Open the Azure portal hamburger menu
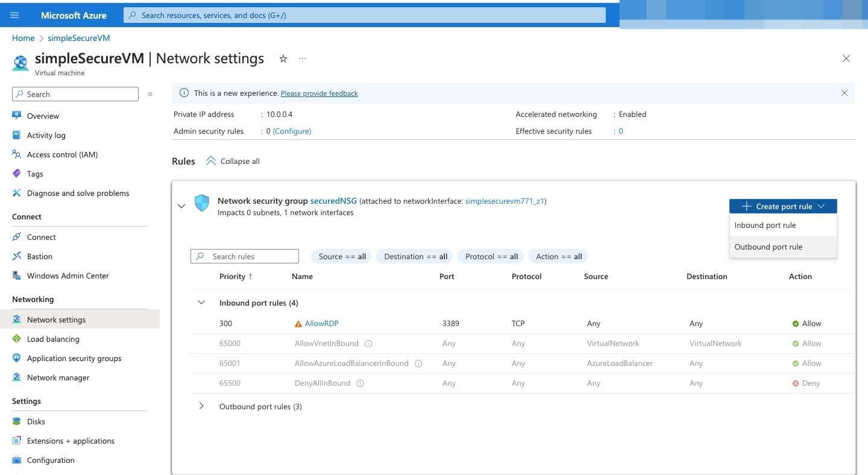Screen dimensions: 868x475 click(x=14, y=15)
